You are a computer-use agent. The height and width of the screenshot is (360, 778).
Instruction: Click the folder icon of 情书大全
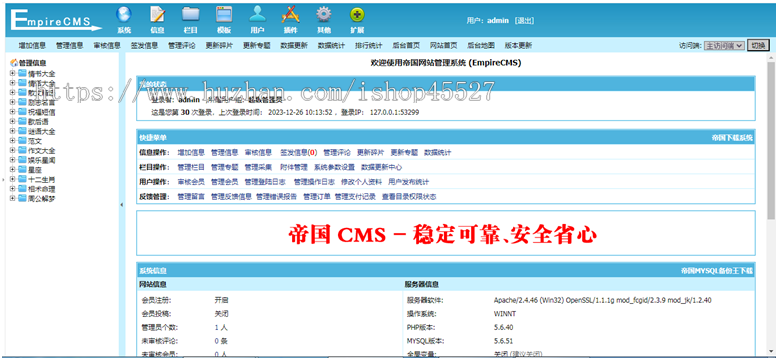(x=22, y=73)
